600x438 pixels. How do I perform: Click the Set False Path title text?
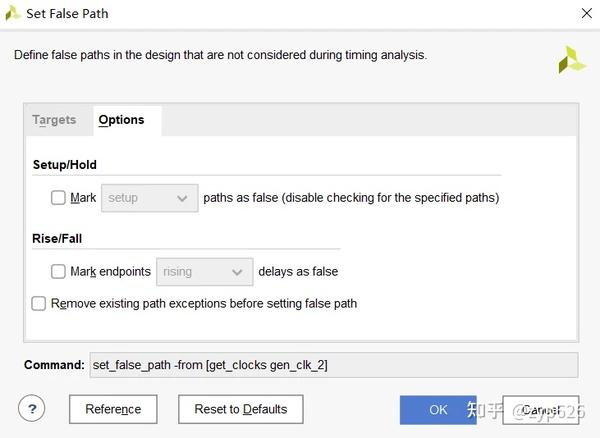(x=68, y=14)
